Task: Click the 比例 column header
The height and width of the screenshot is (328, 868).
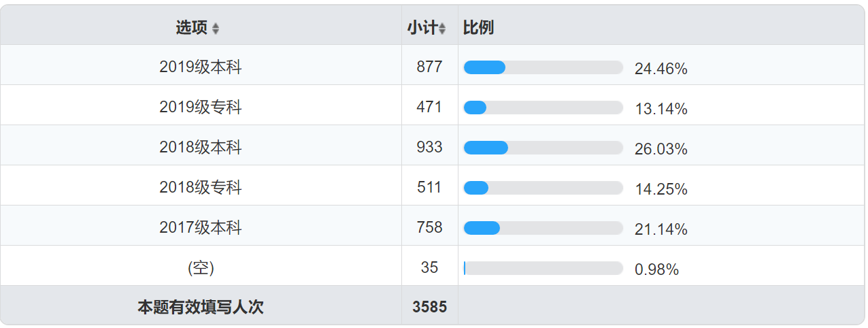Action: click(x=478, y=28)
